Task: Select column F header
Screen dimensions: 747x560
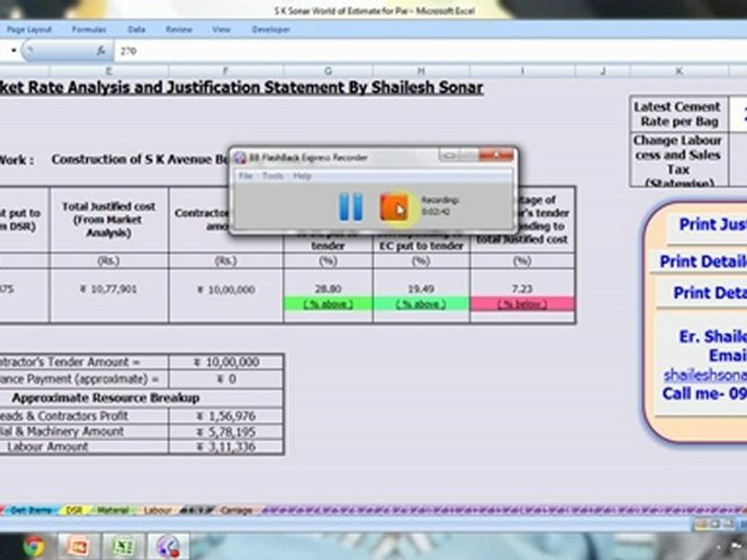Action: 226,72
